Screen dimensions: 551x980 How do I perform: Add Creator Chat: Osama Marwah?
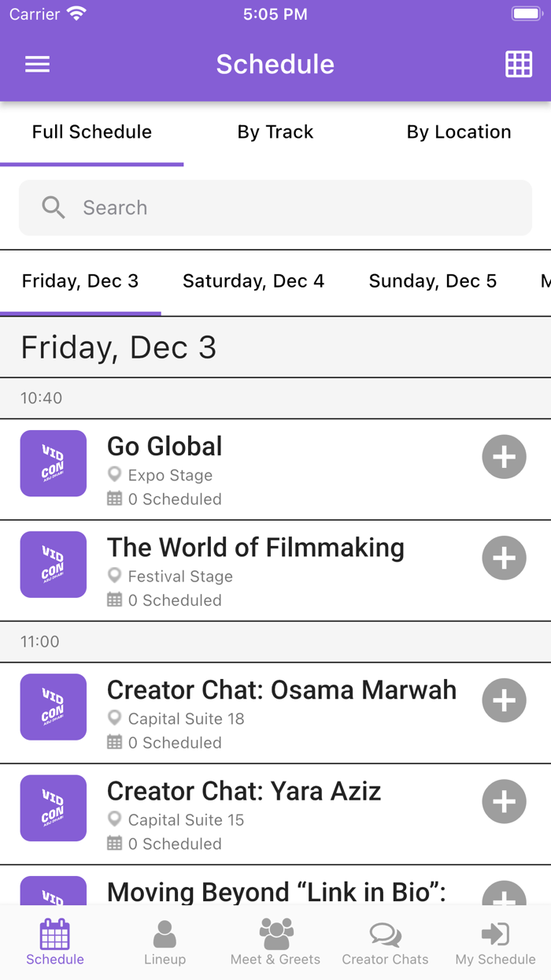pos(504,700)
